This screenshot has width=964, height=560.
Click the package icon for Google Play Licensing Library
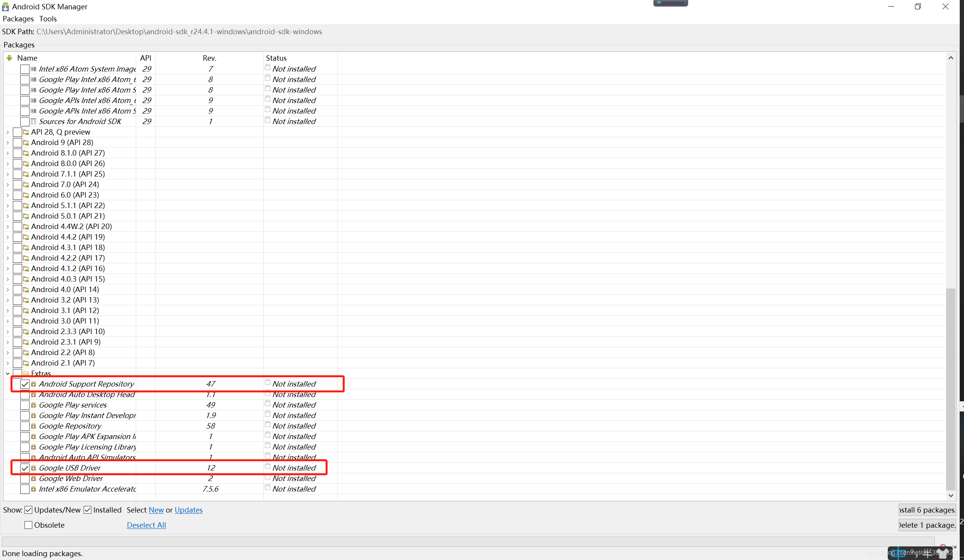click(33, 447)
